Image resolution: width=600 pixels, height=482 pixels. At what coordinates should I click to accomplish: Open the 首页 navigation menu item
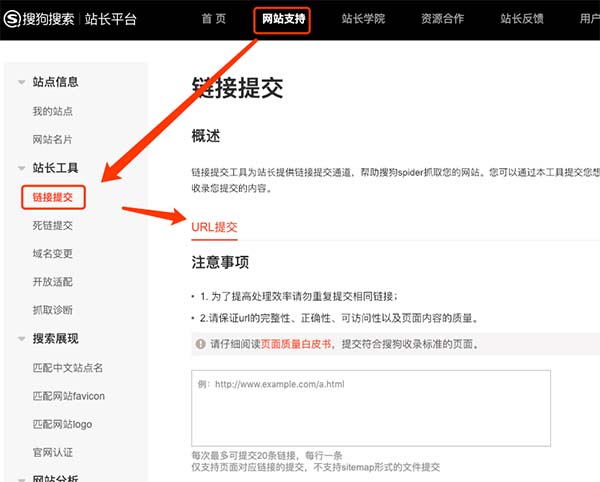(x=213, y=19)
